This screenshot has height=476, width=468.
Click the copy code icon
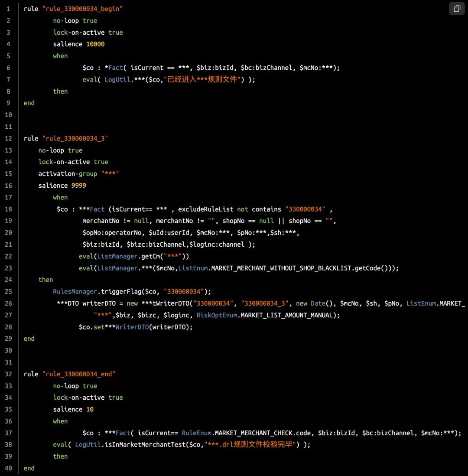pos(457,9)
